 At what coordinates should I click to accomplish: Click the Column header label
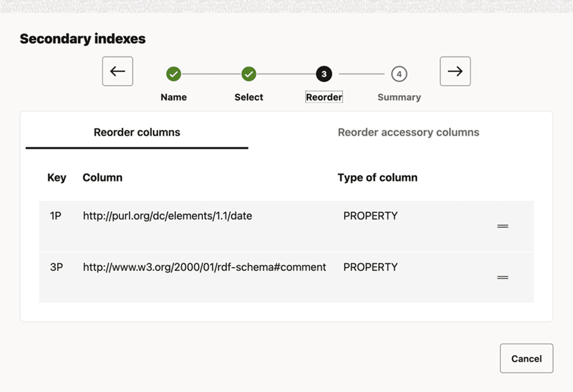(x=102, y=178)
